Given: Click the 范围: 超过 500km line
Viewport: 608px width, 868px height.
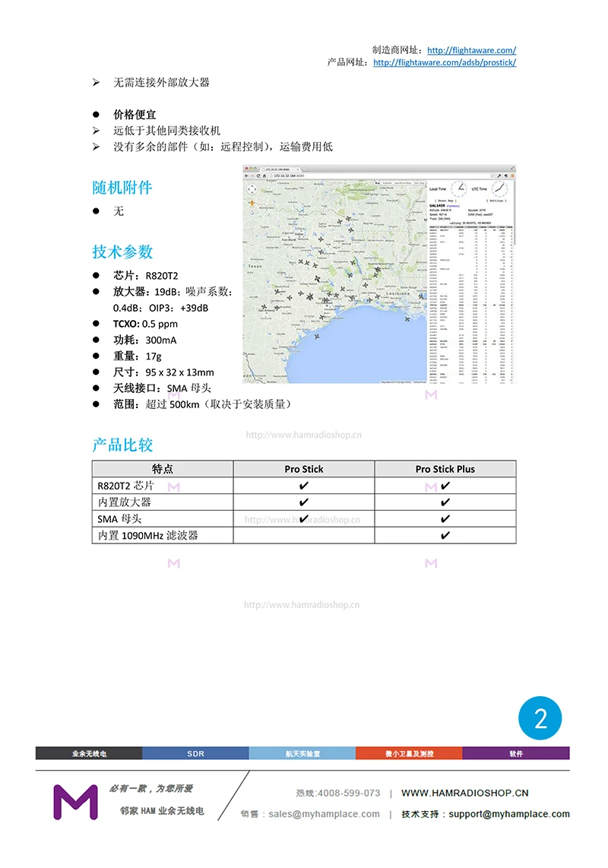Looking at the screenshot, I should [x=202, y=404].
